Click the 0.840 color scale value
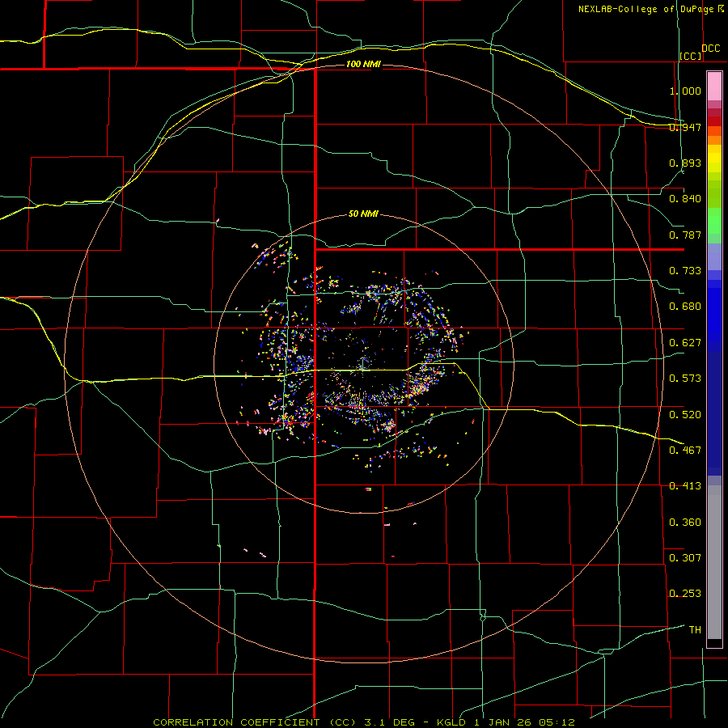This screenshot has height=728, width=728. click(685, 199)
